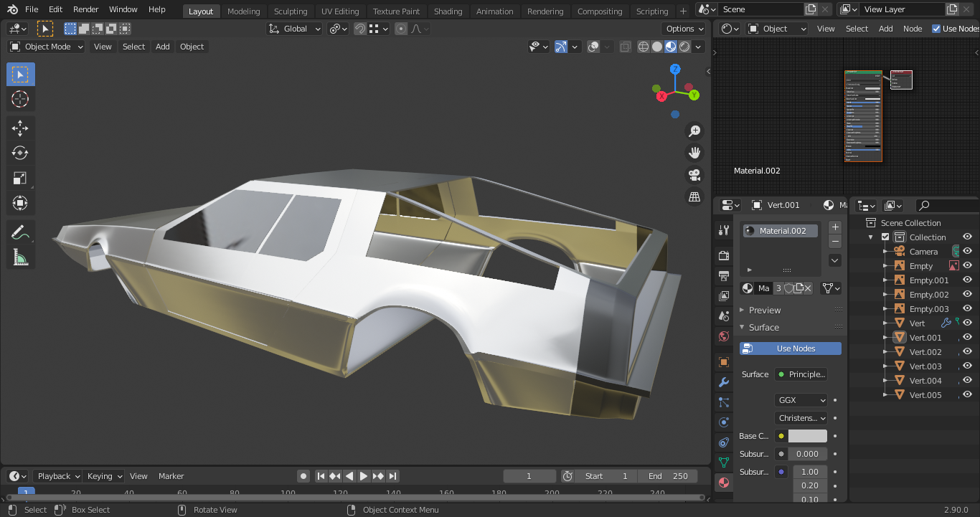
Task: Select the Select Box tool
Action: click(20, 75)
